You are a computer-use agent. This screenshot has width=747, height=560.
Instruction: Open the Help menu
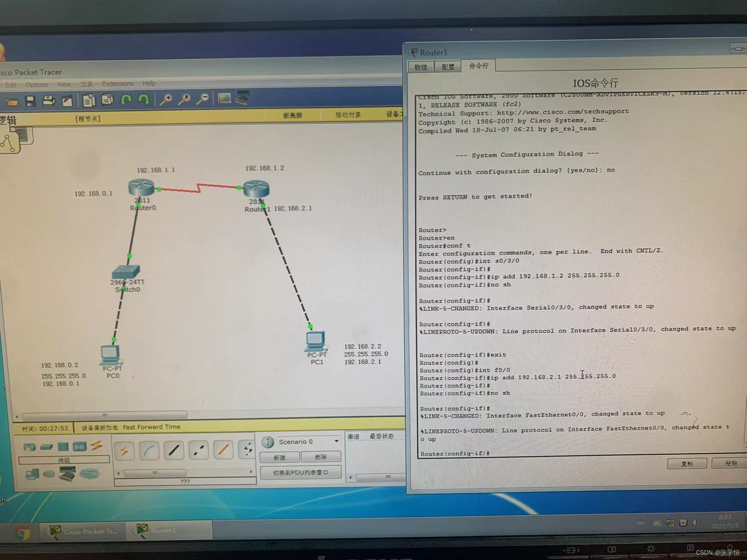point(149,83)
